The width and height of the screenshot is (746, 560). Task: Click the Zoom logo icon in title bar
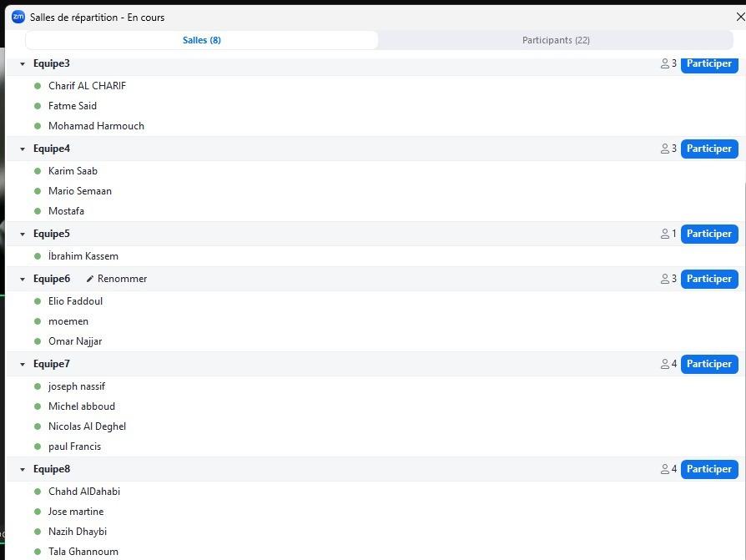pyautogui.click(x=18, y=17)
